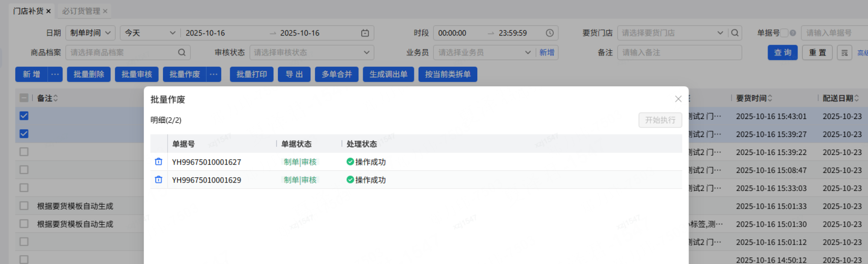
Task: Open more options next to 批量作废 button
Action: coord(214,74)
